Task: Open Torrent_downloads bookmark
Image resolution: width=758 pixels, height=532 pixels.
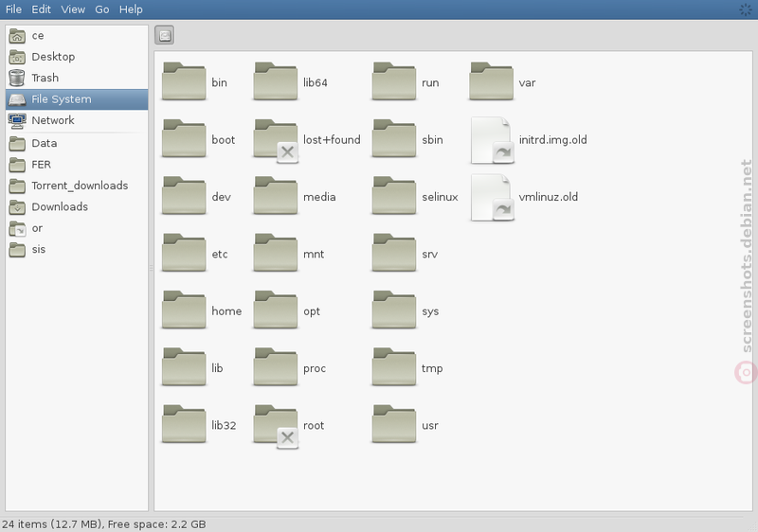Action: click(77, 186)
